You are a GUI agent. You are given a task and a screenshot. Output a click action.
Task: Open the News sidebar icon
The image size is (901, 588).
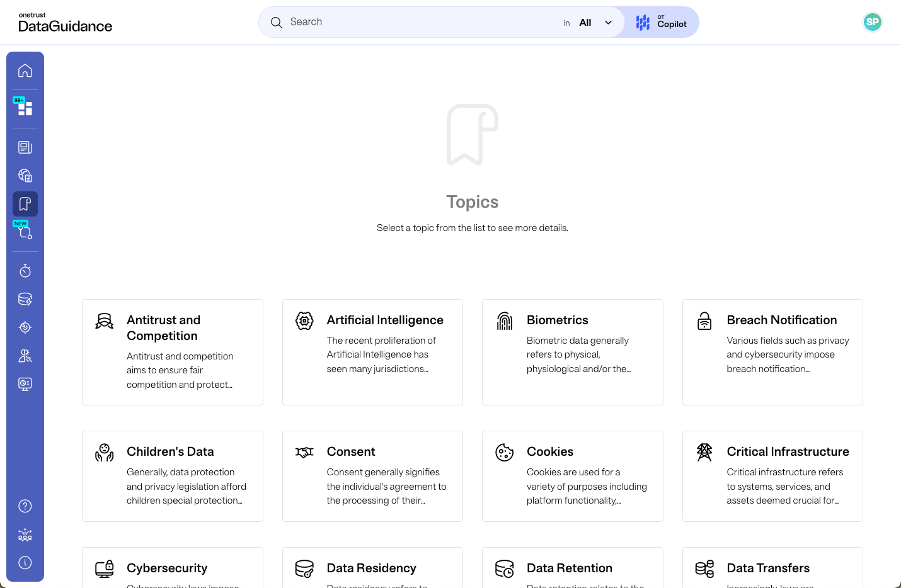click(x=25, y=146)
